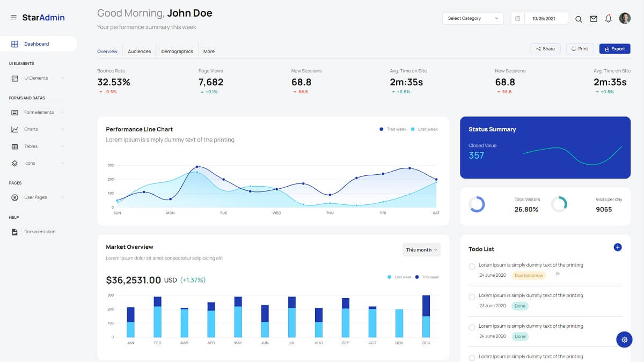Open the Select Category dropdown
Image resolution: width=644 pixels, height=362 pixels.
point(472,18)
